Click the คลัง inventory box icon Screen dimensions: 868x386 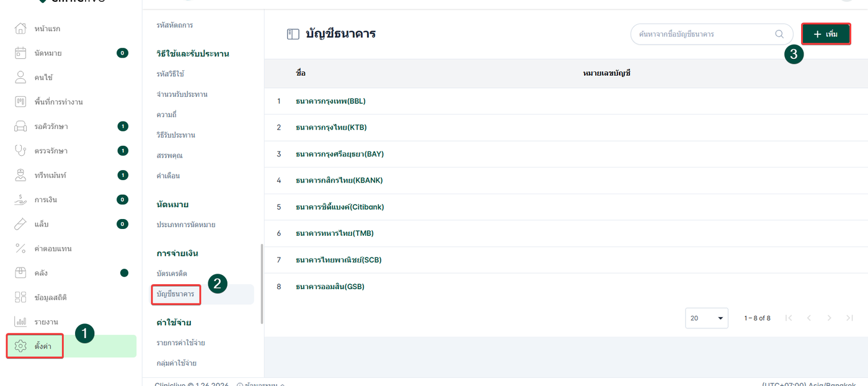coord(20,272)
